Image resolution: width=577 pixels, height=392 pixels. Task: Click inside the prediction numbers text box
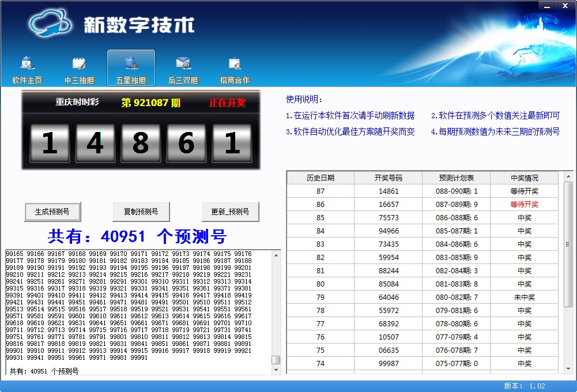138,306
